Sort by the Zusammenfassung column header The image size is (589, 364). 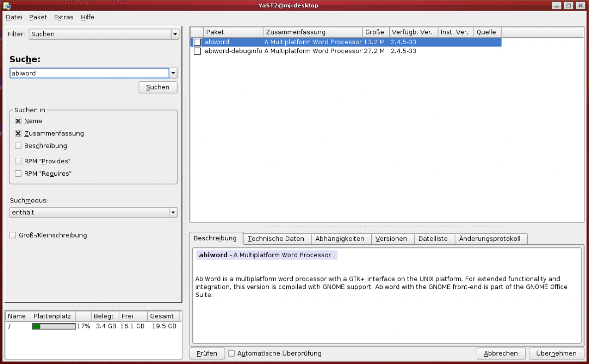pyautogui.click(x=313, y=32)
